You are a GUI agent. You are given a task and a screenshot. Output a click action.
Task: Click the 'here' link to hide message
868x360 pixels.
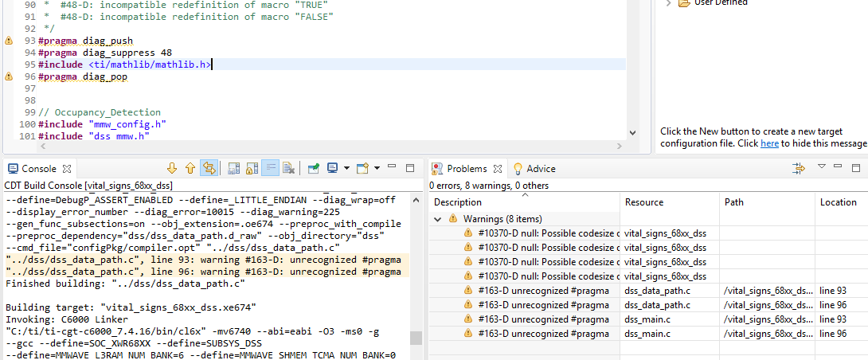769,143
